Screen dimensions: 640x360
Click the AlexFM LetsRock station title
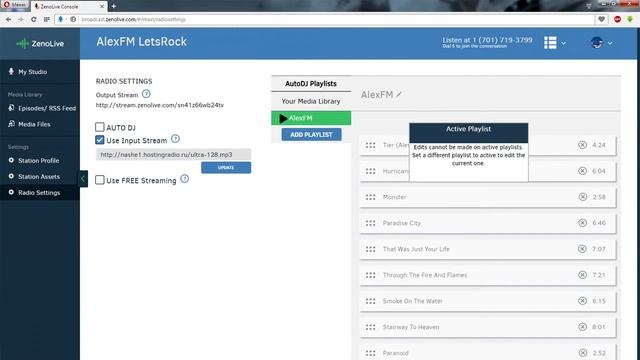pos(142,42)
